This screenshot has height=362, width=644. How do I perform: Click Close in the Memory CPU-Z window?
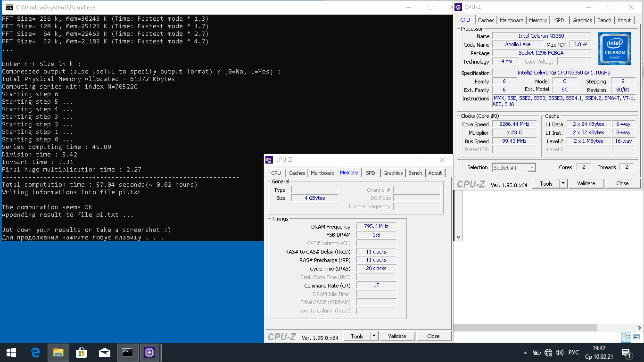click(x=433, y=336)
